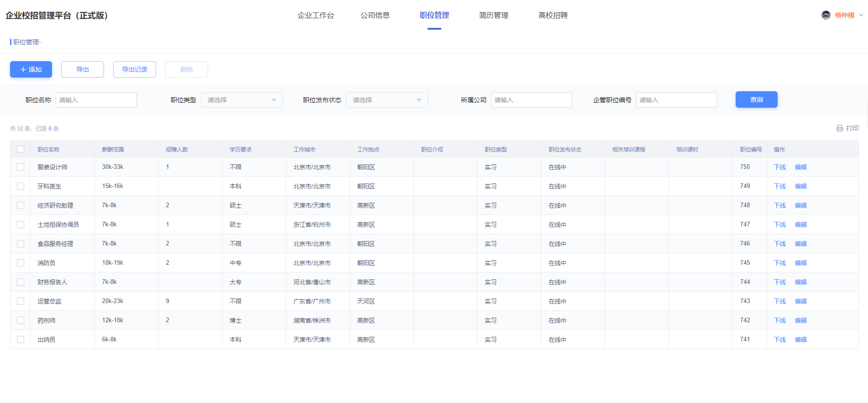The image size is (868, 403).
Task: Go to the 企业工作台 tab
Action: 315,16
